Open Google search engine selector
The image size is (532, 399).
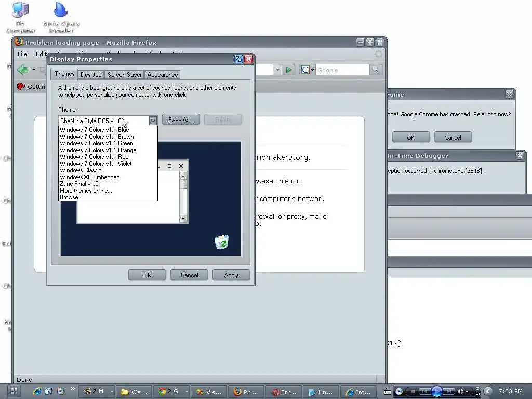[x=307, y=70]
